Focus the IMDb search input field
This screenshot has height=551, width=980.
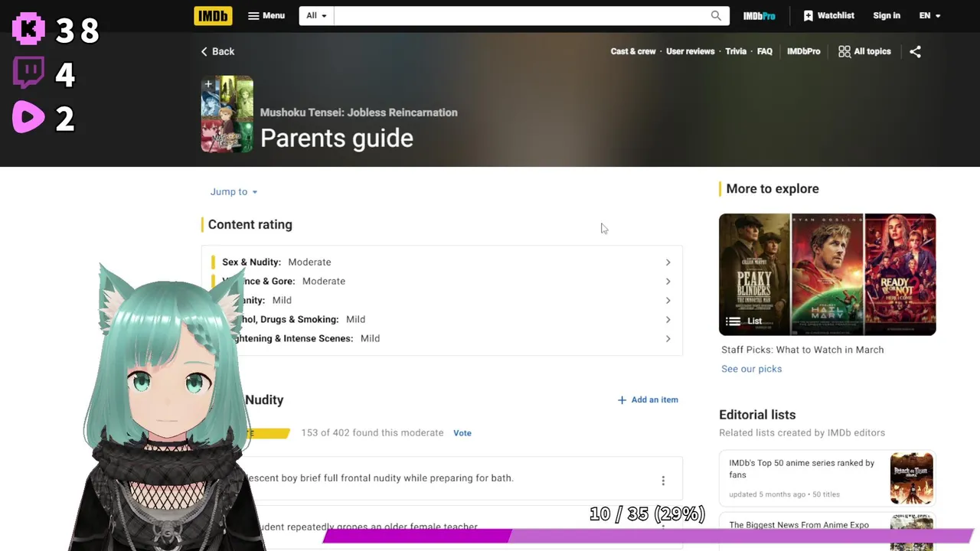click(x=521, y=15)
